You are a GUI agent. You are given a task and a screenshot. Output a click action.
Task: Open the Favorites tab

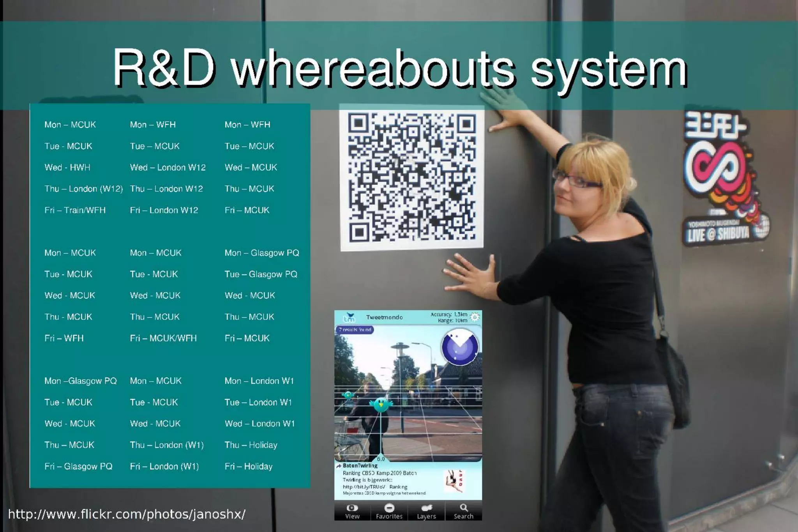click(x=389, y=511)
